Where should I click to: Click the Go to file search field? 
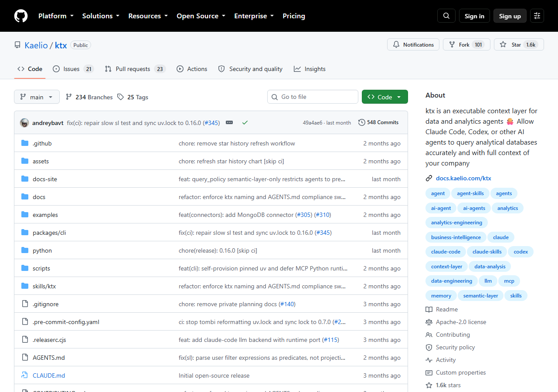coord(313,97)
